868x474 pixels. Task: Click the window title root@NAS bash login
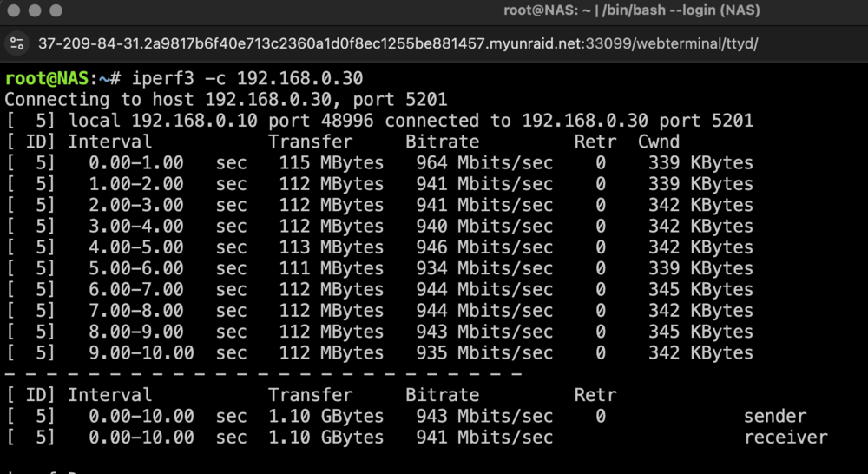tap(632, 10)
